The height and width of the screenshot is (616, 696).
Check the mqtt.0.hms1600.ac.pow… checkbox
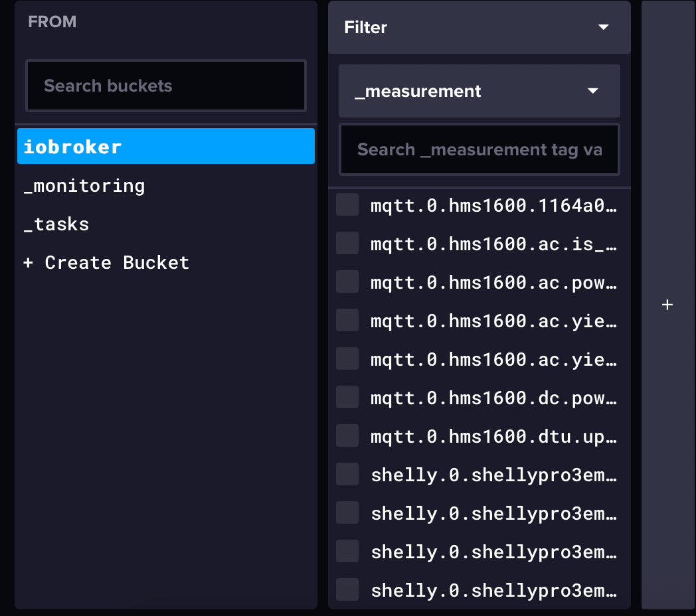[347, 282]
